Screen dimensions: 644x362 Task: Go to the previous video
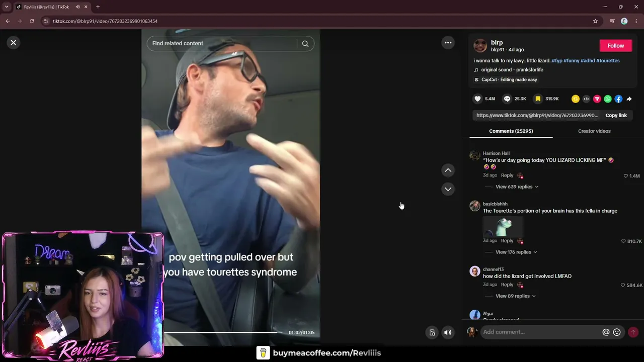point(448,170)
